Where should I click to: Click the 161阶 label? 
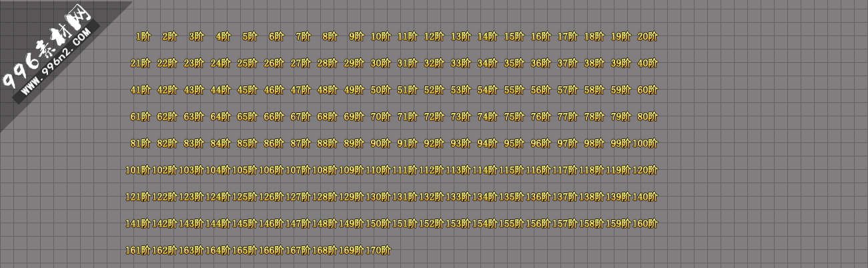click(x=138, y=251)
